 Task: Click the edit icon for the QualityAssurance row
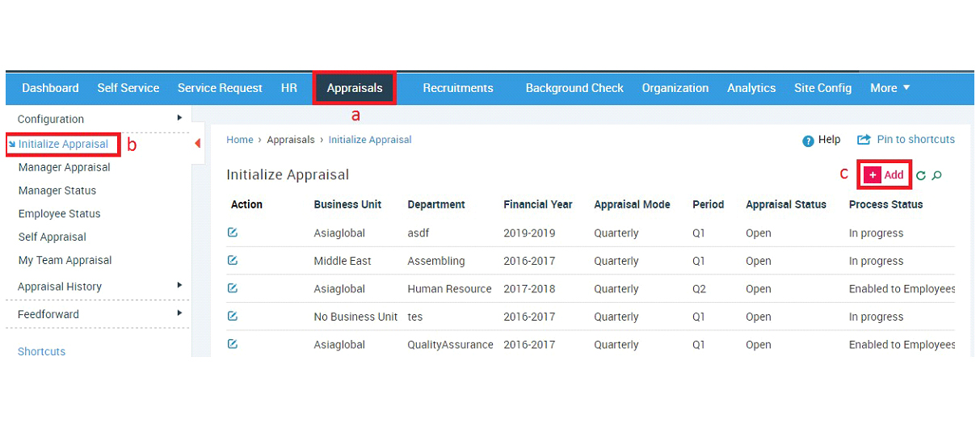coord(233,344)
